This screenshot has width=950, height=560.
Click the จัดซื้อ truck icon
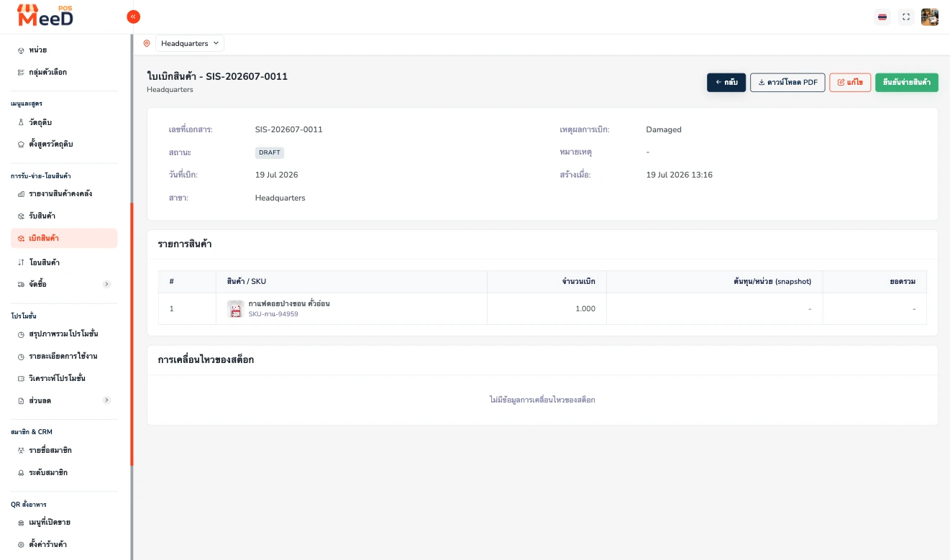(21, 285)
